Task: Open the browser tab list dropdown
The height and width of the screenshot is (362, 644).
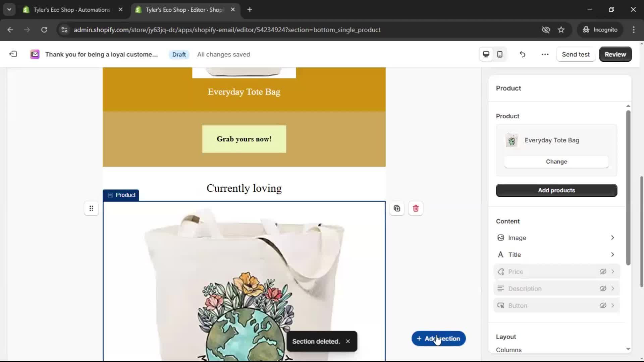Action: [9, 9]
